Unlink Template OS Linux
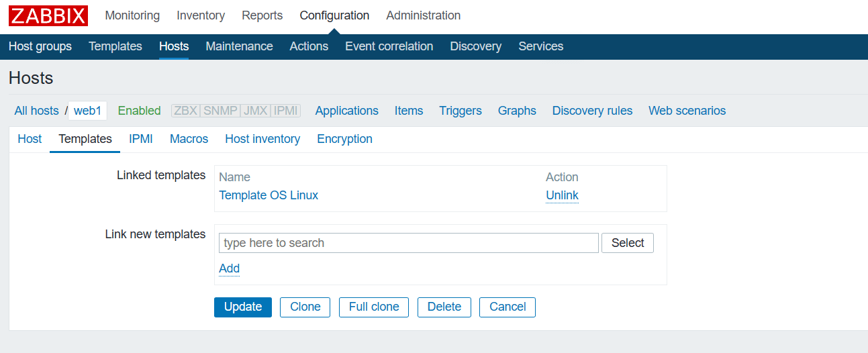Viewport: 868px width, 353px height. [x=563, y=195]
